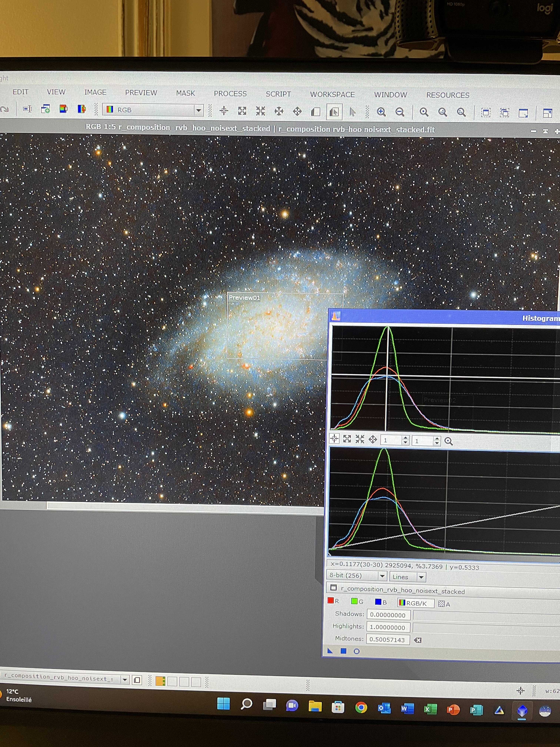Click the Preview01 label on the image
Image resolution: width=560 pixels, height=747 pixels.
244,298
